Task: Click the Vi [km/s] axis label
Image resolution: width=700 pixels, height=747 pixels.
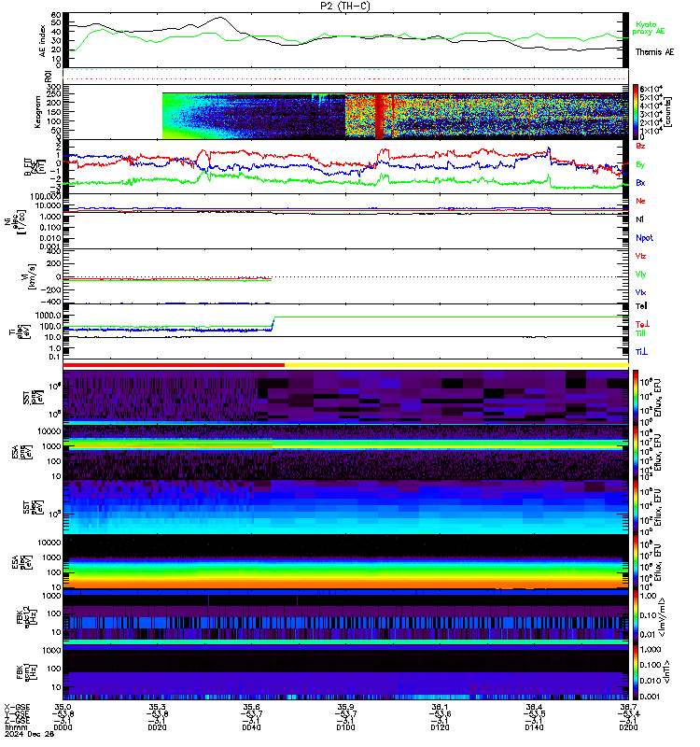Action: coord(32,276)
